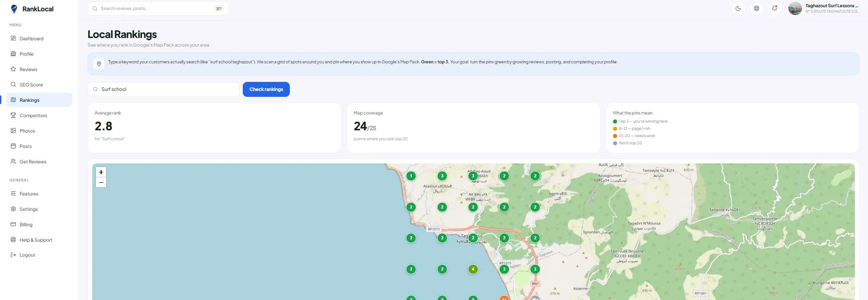
Task: Open Help & Support
Action: (x=39, y=240)
